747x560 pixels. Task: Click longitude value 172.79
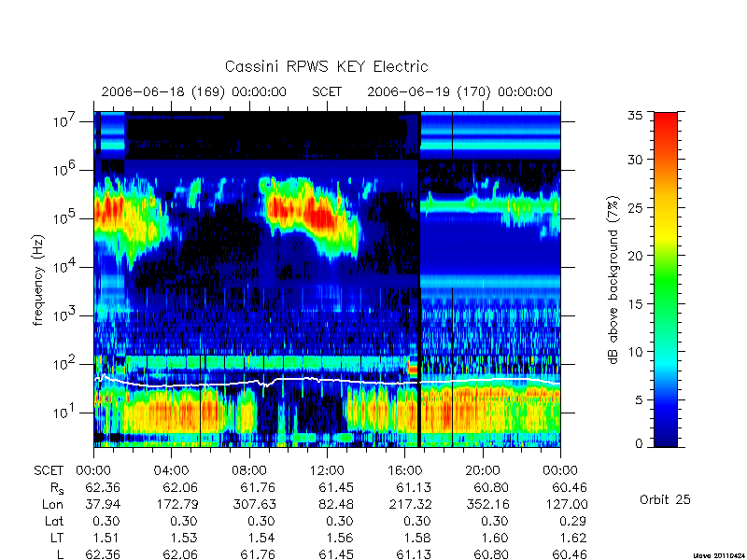[176, 504]
